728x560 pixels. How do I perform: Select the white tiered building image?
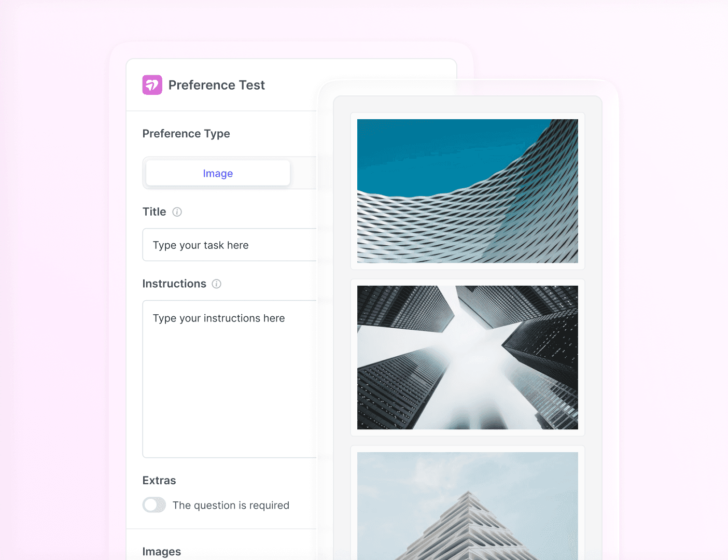point(468,506)
